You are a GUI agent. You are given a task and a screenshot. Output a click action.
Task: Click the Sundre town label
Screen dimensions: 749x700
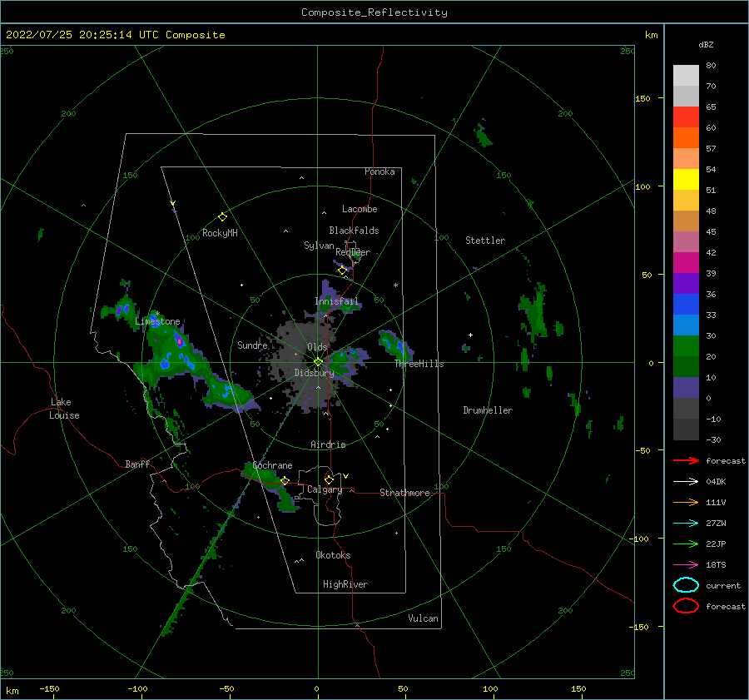pos(252,345)
